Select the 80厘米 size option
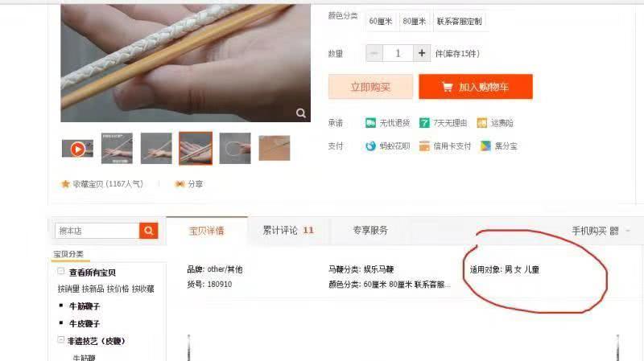Viewport: 644px width, 361px height. [x=414, y=22]
